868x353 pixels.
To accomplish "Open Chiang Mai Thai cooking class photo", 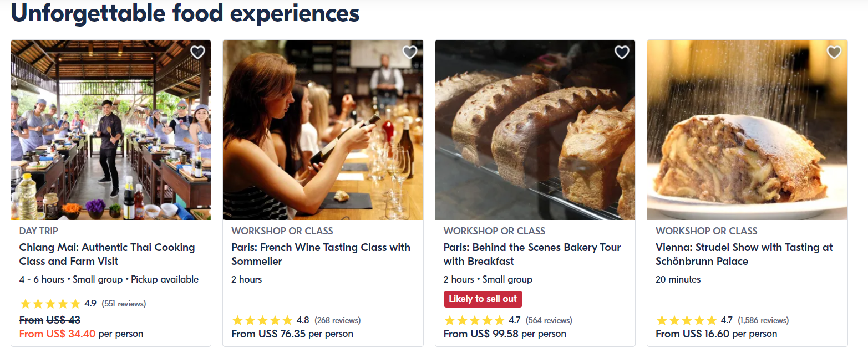I will click(111, 130).
